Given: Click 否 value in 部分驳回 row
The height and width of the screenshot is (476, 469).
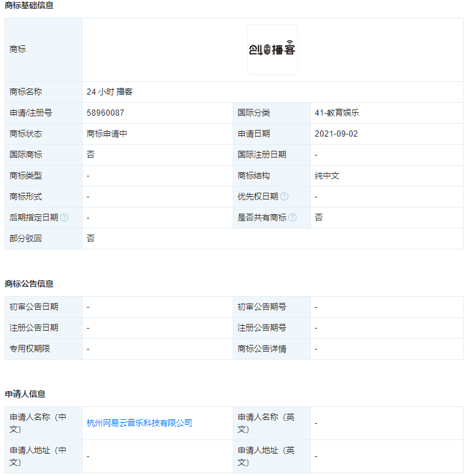Looking at the screenshot, I should pyautogui.click(x=91, y=238).
